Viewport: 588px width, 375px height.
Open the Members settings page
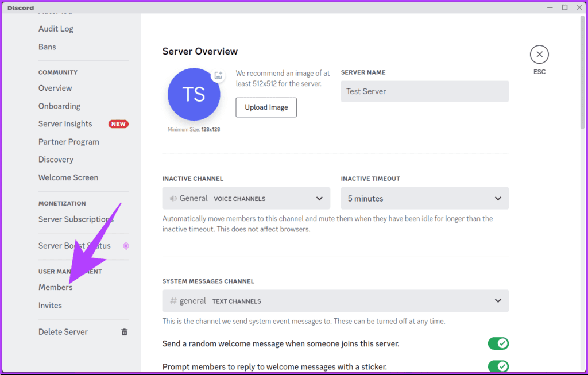(56, 287)
